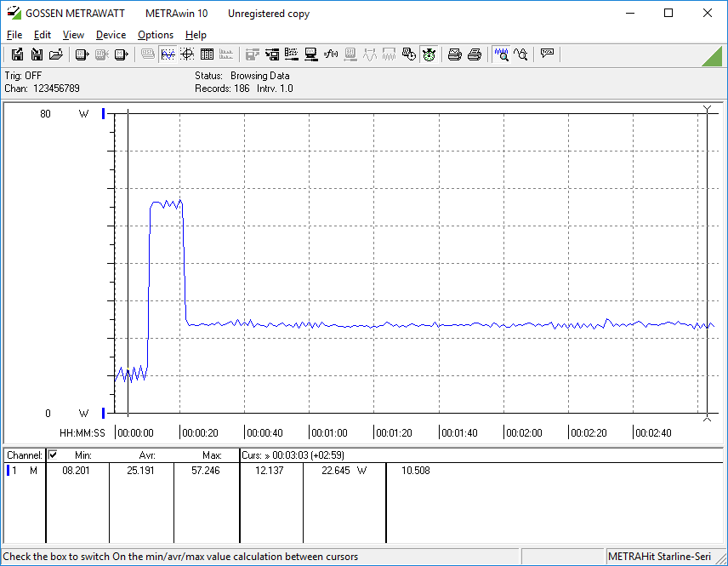This screenshot has width=728, height=566.
Task: Click the Channel: header label
Action: pos(25,455)
